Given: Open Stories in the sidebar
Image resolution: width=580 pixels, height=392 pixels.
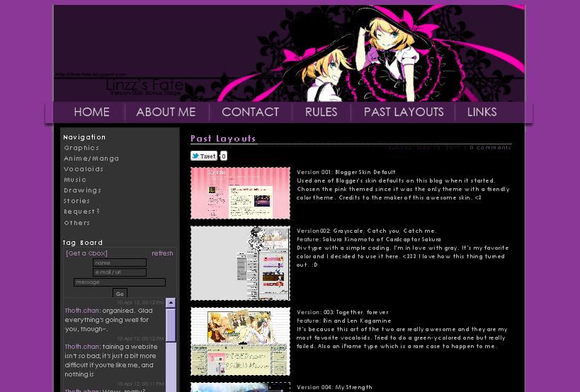Looking at the screenshot, I should click(77, 201).
